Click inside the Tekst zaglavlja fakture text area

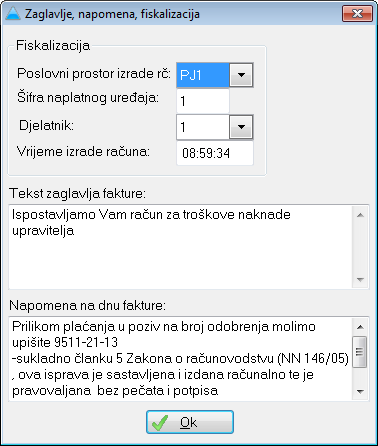181,247
